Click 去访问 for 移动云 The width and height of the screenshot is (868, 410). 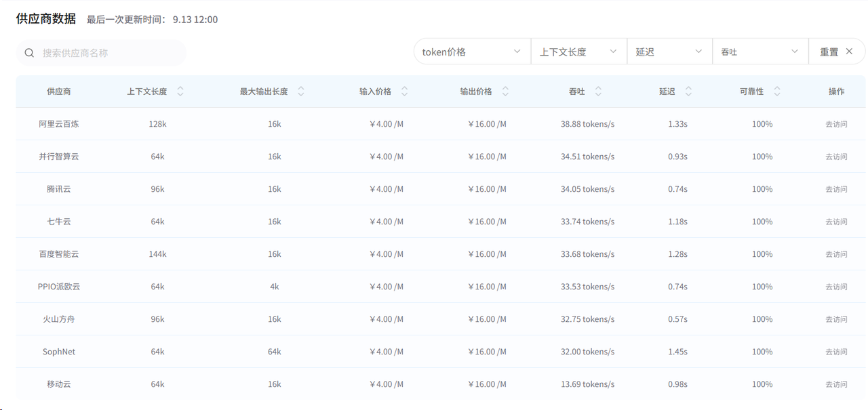pyautogui.click(x=836, y=384)
